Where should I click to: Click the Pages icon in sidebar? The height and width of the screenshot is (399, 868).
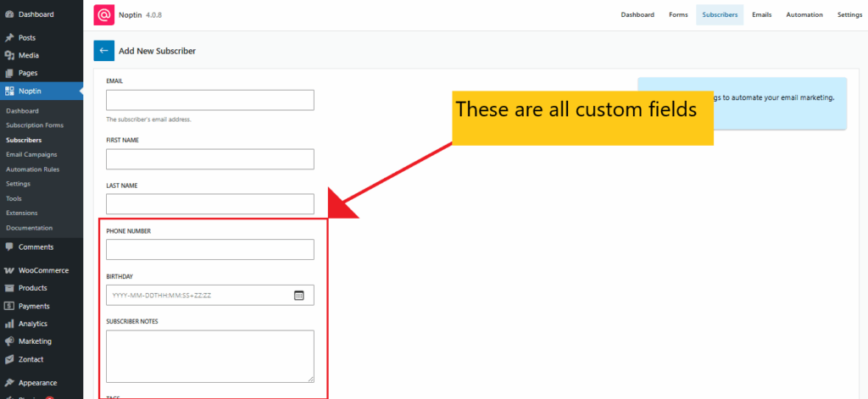[8, 73]
